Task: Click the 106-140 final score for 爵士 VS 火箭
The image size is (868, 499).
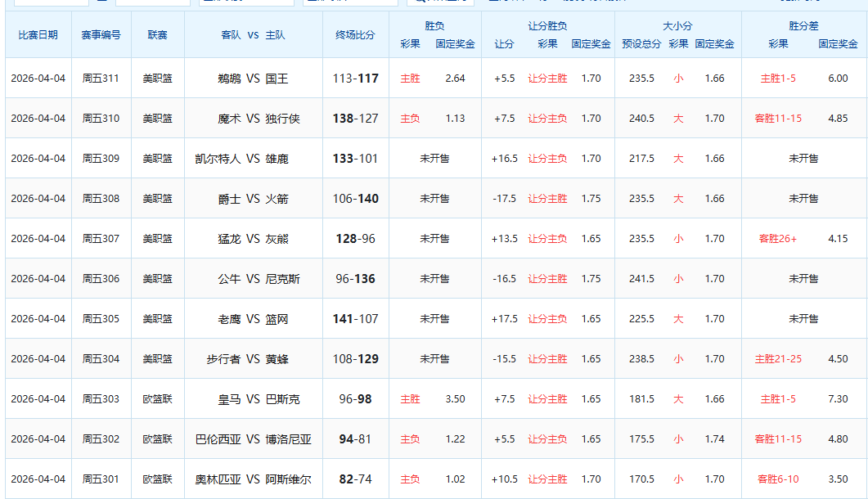Action: point(355,199)
